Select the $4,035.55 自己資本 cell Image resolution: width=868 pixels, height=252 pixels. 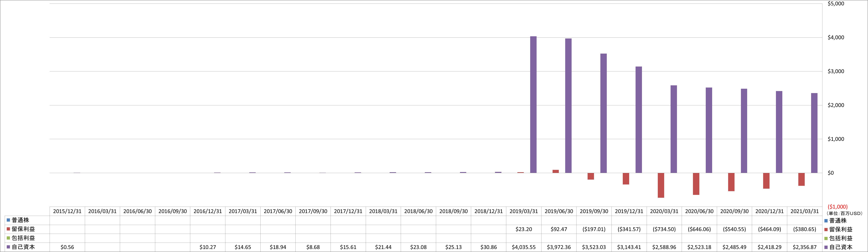coord(524,247)
